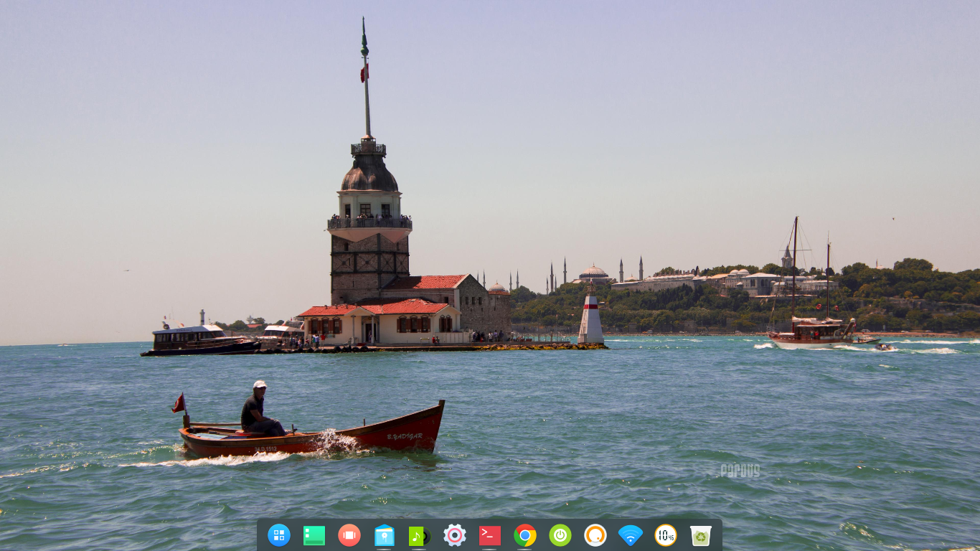980x551 pixels.
Task: Open Control Center gear icon
Action: click(455, 535)
